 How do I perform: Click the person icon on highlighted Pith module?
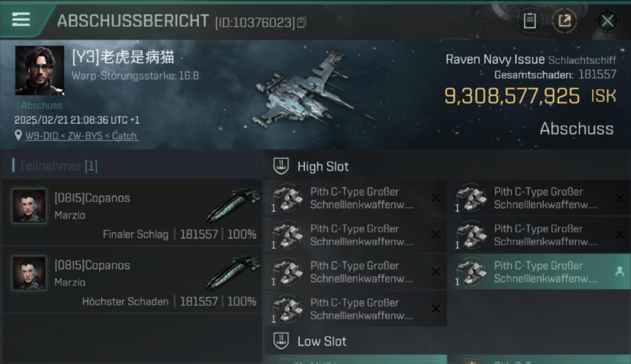(619, 272)
